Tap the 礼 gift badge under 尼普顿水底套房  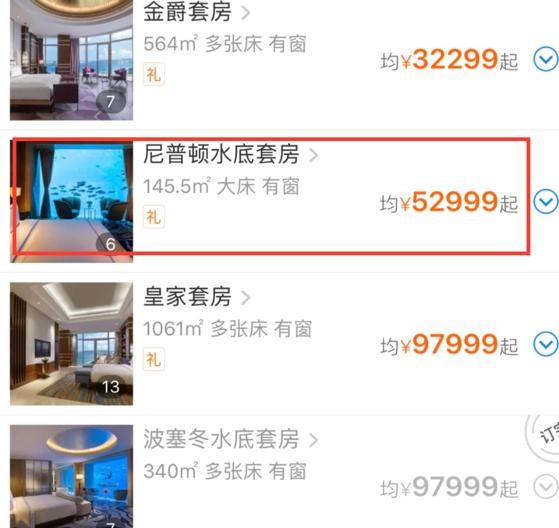tap(154, 217)
